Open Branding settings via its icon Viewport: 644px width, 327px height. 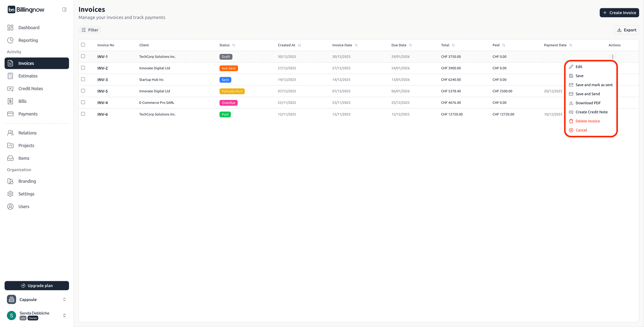tap(10, 181)
